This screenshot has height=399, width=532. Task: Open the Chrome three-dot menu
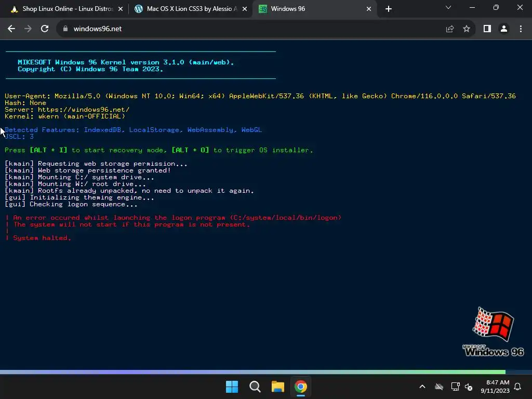pyautogui.click(x=521, y=29)
